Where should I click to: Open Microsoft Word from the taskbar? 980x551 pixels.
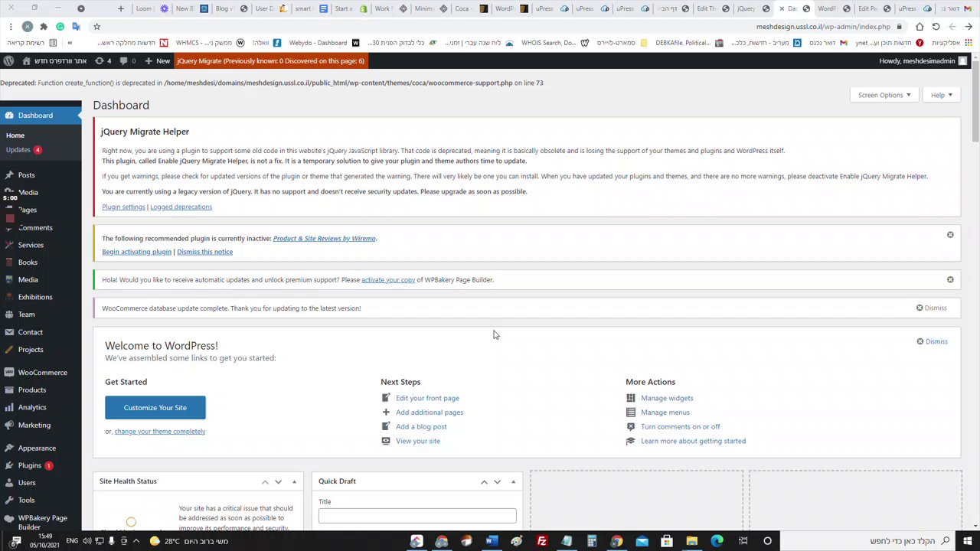pyautogui.click(x=492, y=541)
